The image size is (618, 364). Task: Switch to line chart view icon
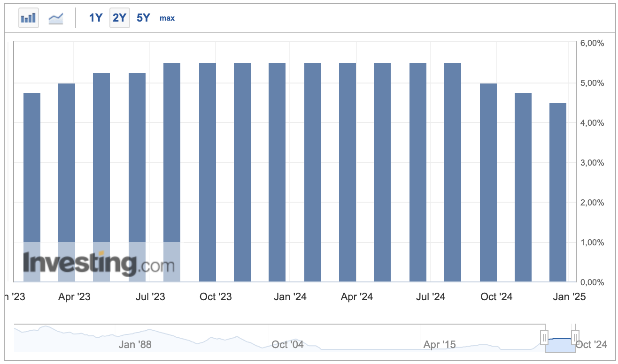click(x=56, y=18)
